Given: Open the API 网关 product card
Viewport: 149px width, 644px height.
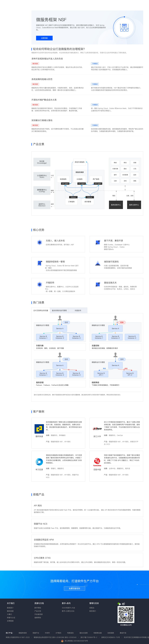Looking at the screenshot, I should coord(87,509).
